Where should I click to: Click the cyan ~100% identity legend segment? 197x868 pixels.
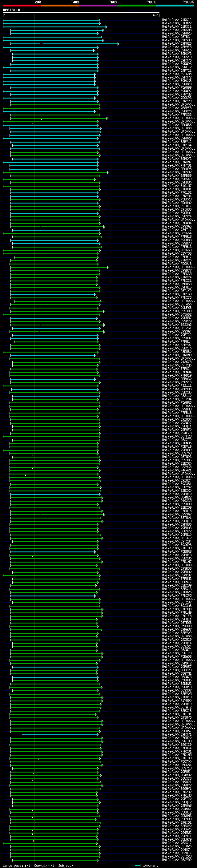tap(175, 6)
